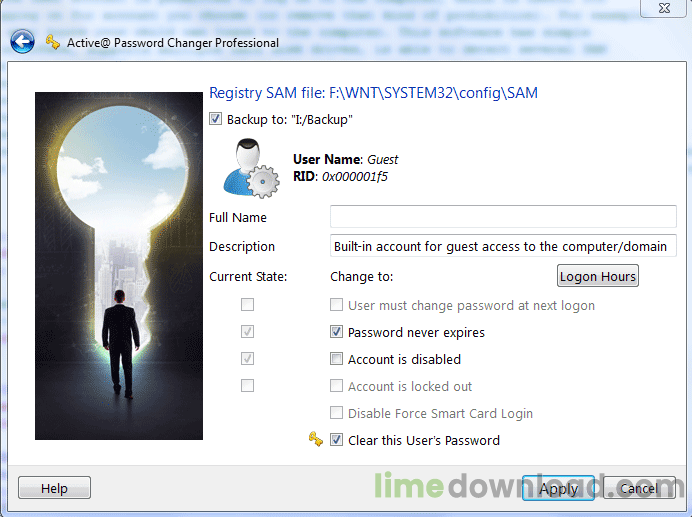This screenshot has width=692, height=517.
Task: Focus the Full Name field
Action: click(503, 217)
